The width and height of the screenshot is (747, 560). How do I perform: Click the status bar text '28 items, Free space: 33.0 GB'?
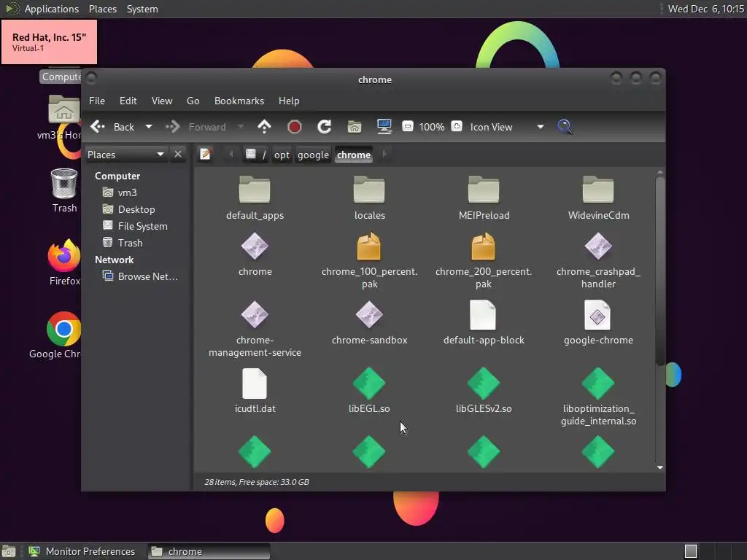click(256, 482)
